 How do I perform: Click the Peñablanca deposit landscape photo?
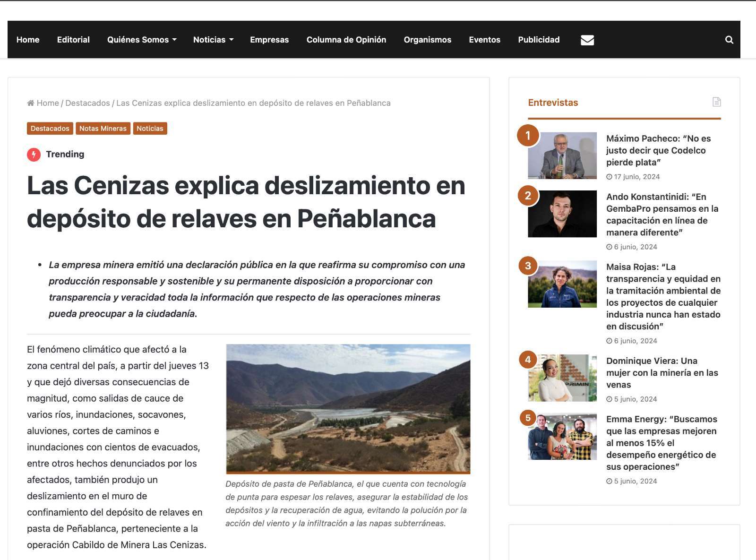click(x=348, y=409)
